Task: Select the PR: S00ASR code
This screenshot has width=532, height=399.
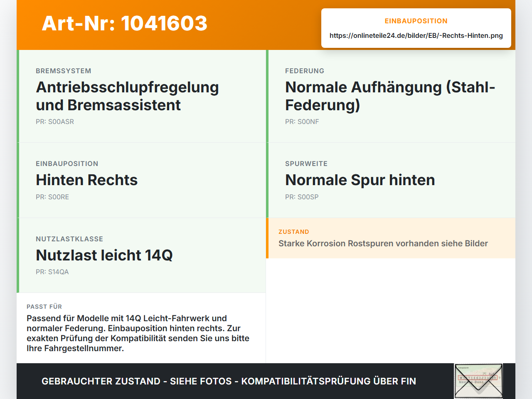Action: 55,122
